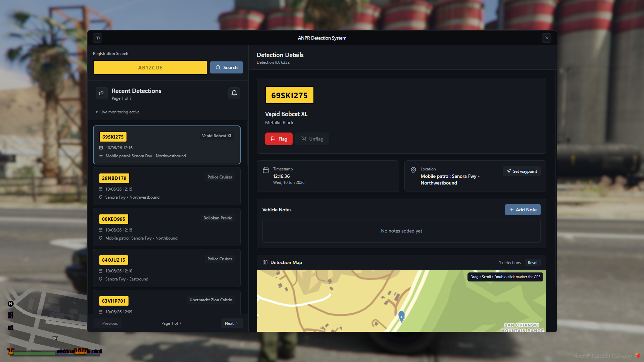Click the No notes added yet placeholder

(401, 231)
